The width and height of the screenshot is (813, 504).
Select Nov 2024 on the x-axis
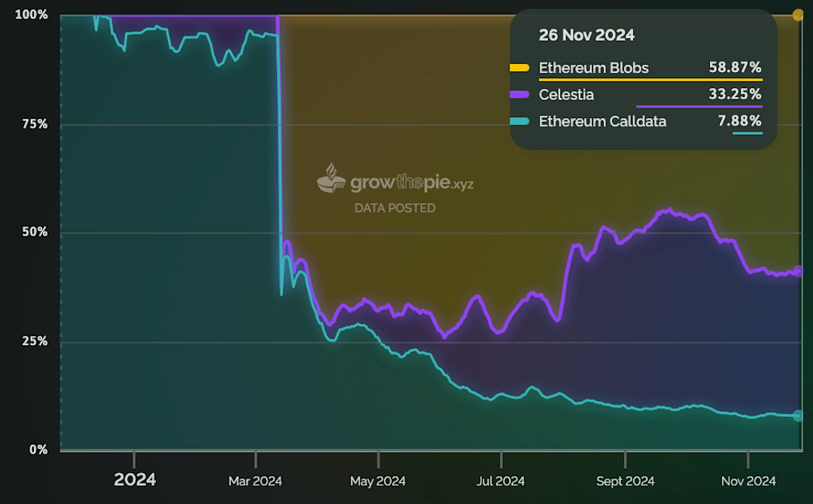click(748, 481)
